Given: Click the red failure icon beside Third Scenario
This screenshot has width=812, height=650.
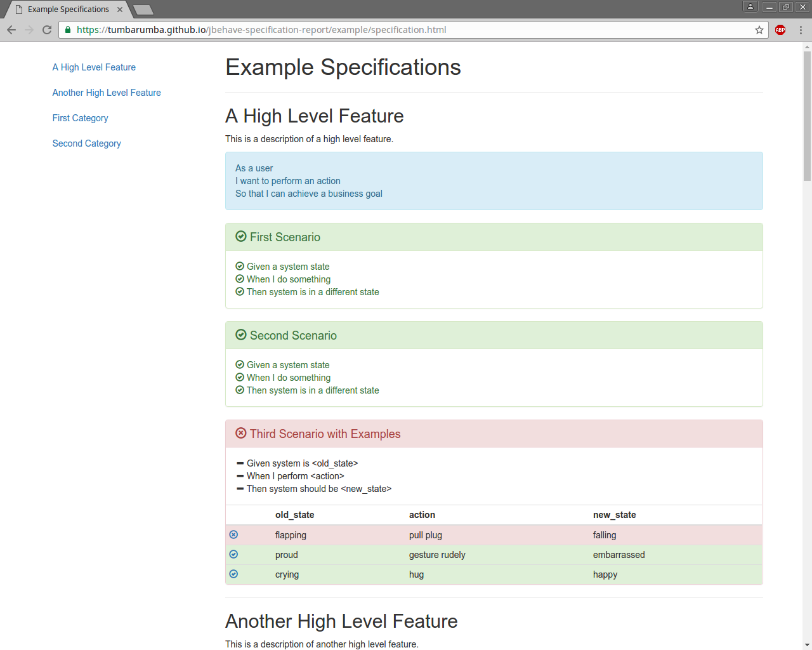Looking at the screenshot, I should [x=240, y=433].
